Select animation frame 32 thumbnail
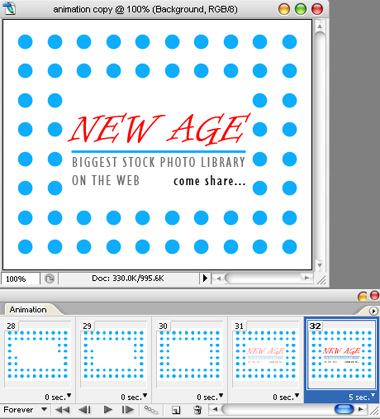 click(x=341, y=354)
